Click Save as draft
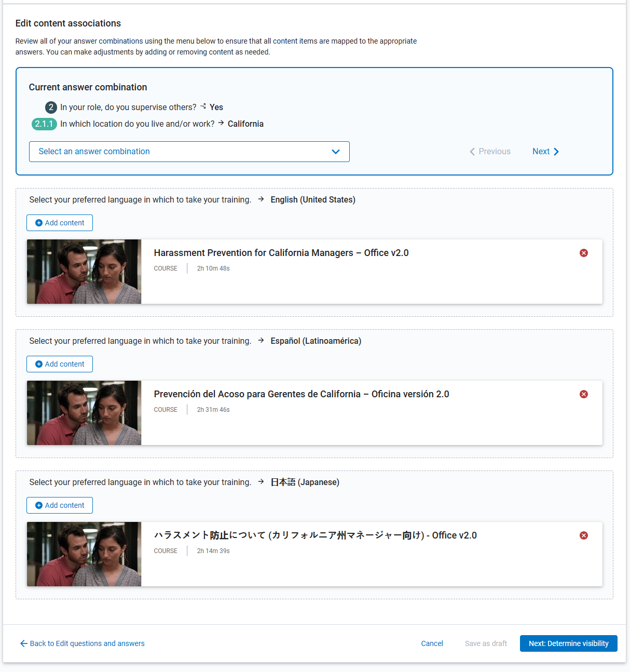 [486, 643]
